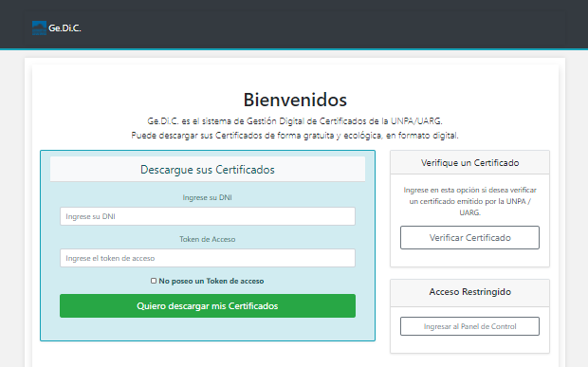
Task: Click the Ingrese su DNI label above the field
Action: [x=207, y=197]
